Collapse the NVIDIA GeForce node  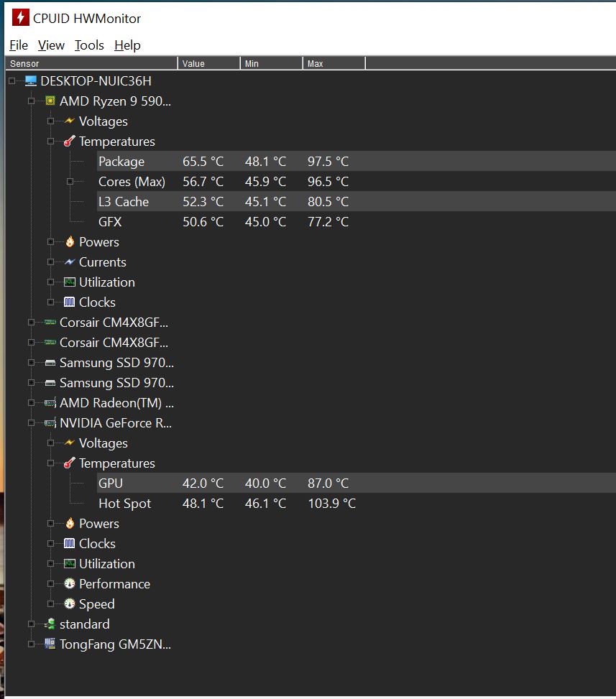(31, 423)
